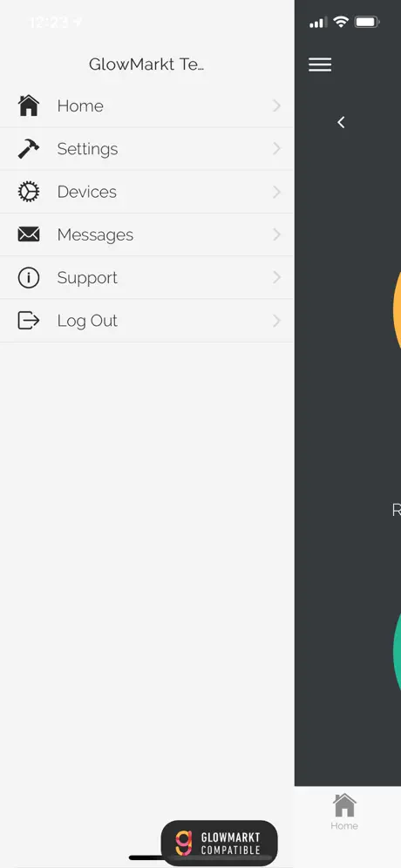Expand the chevron on the Log Out row

coord(277,321)
